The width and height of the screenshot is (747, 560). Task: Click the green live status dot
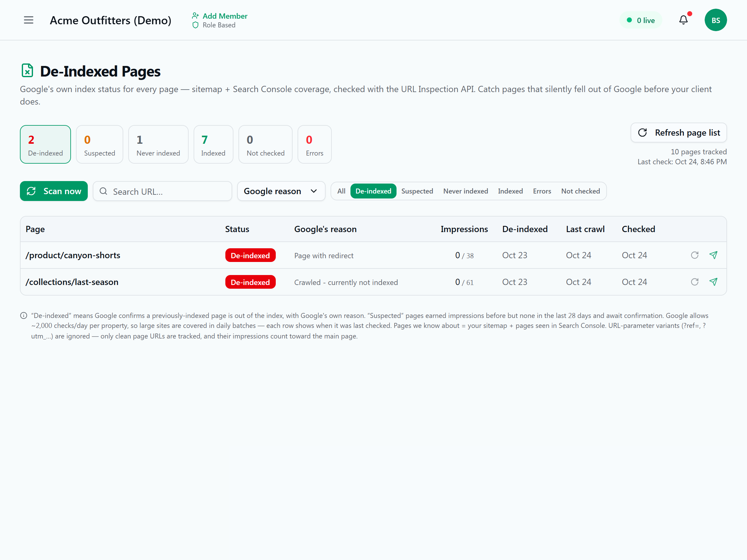pyautogui.click(x=629, y=20)
